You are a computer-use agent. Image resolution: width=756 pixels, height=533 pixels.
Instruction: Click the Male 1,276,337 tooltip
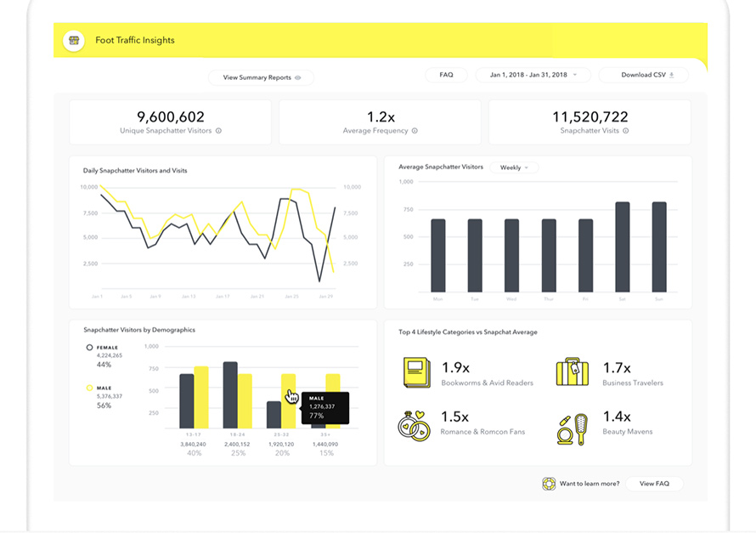tap(325, 408)
